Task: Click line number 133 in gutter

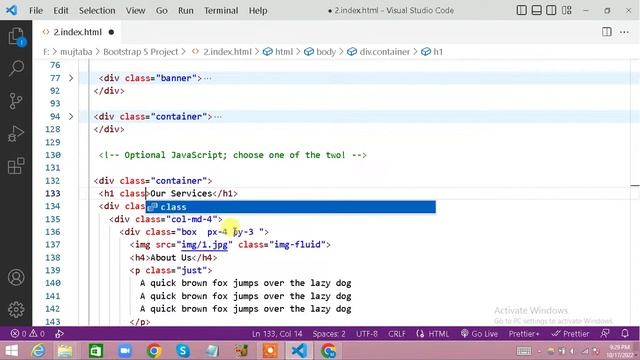Action: 53,193
